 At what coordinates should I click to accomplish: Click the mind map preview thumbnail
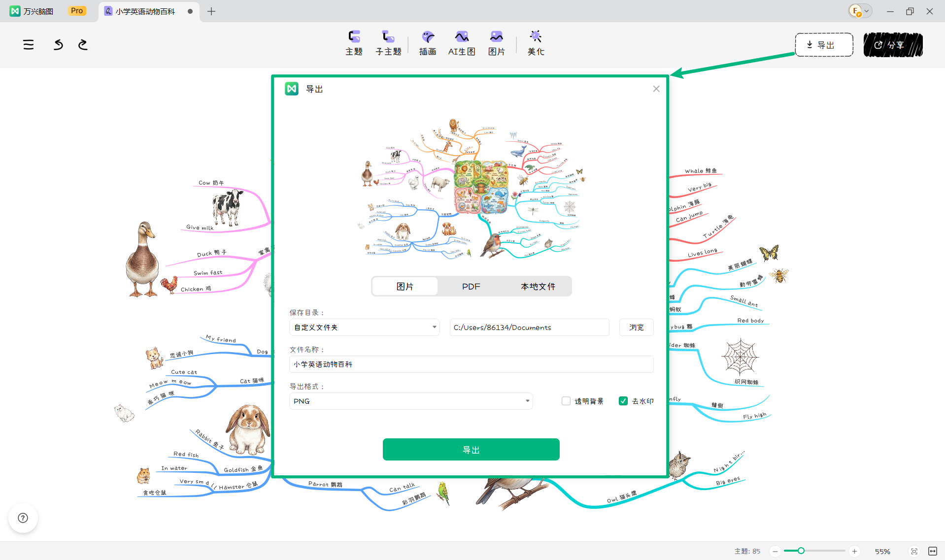471,188
